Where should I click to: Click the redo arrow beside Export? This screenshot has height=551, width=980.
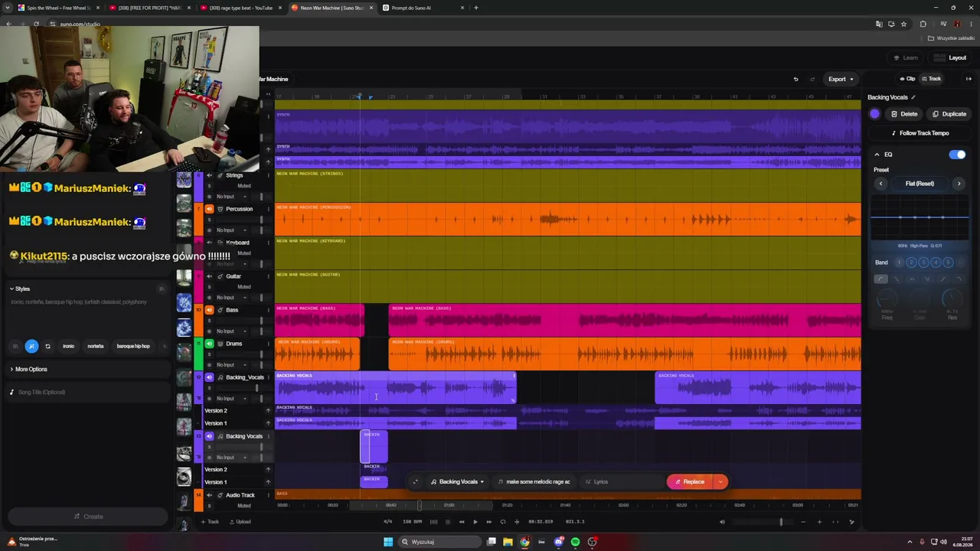(812, 79)
